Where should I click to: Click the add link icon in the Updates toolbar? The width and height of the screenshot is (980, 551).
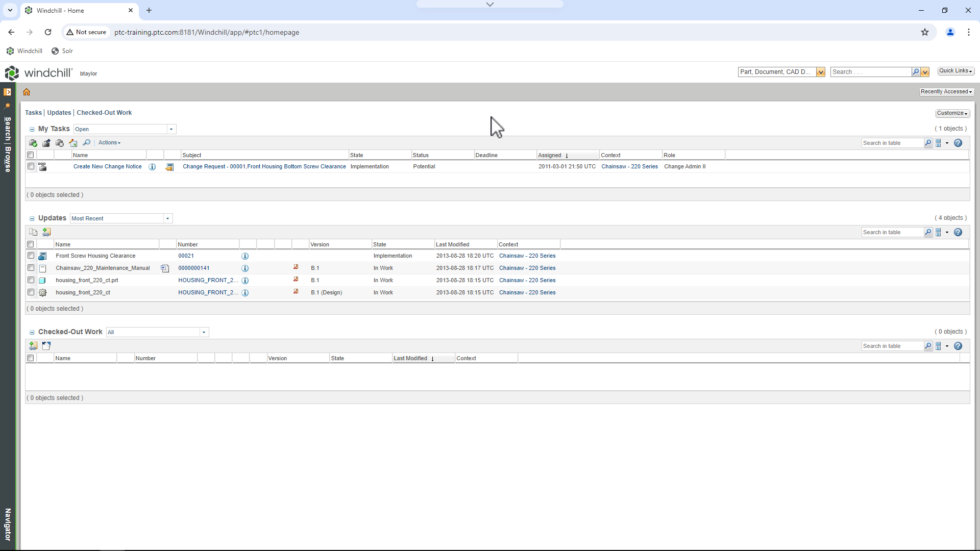click(46, 232)
